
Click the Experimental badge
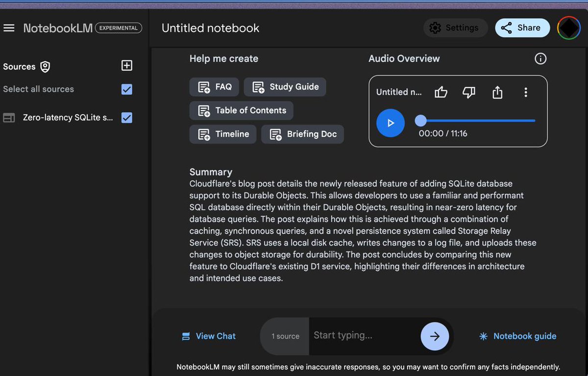(119, 28)
